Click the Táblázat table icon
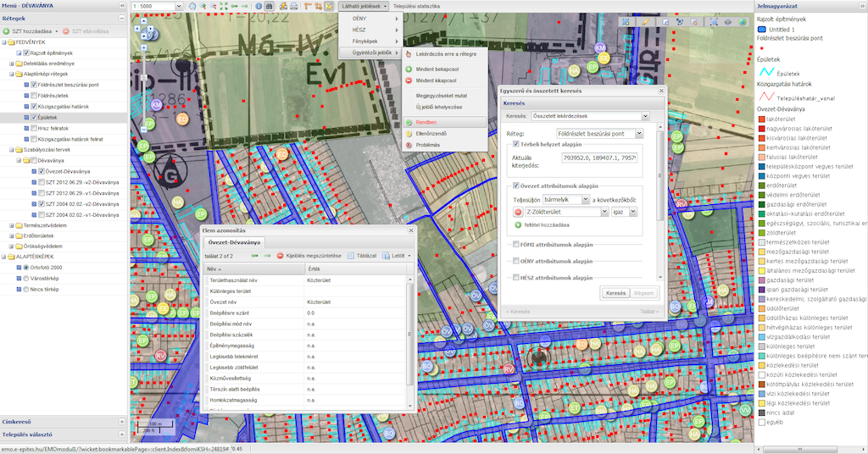Viewport: 868px width, 454px height. tap(349, 255)
